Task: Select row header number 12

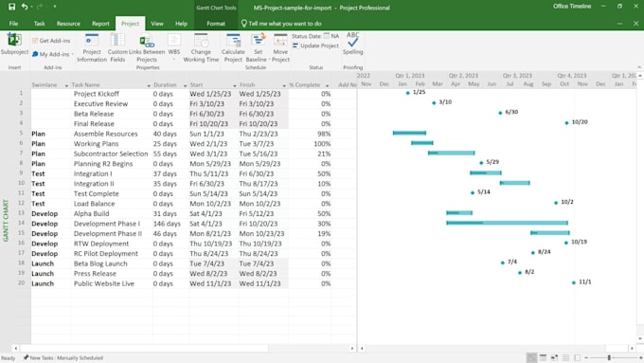Action: [x=22, y=203]
